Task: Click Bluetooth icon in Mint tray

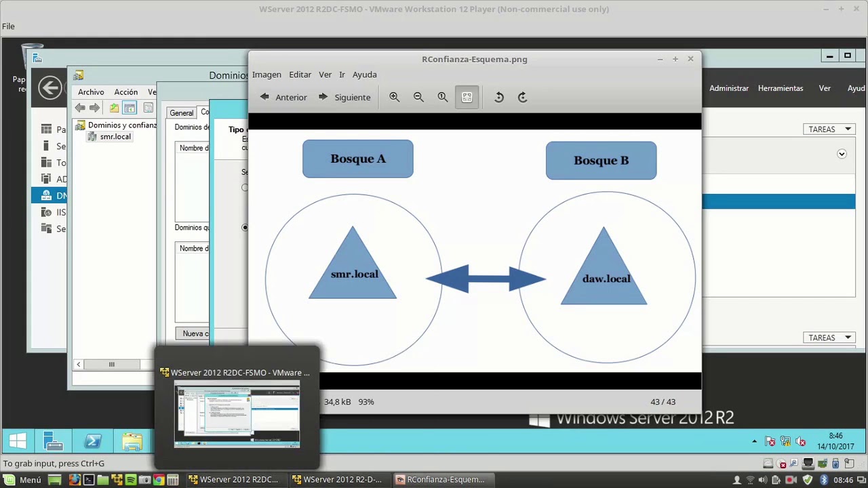Action: tap(824, 480)
